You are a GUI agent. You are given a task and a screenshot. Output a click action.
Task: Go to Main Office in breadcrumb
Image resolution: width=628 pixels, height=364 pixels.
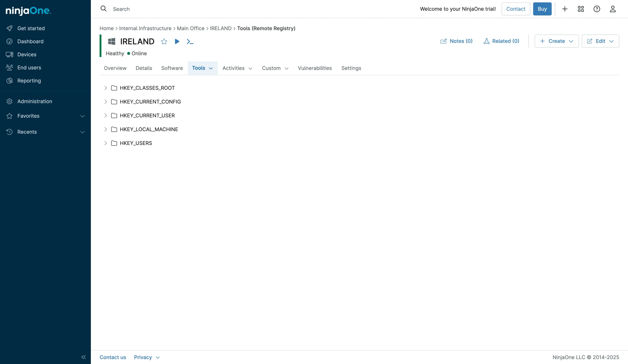(x=190, y=28)
